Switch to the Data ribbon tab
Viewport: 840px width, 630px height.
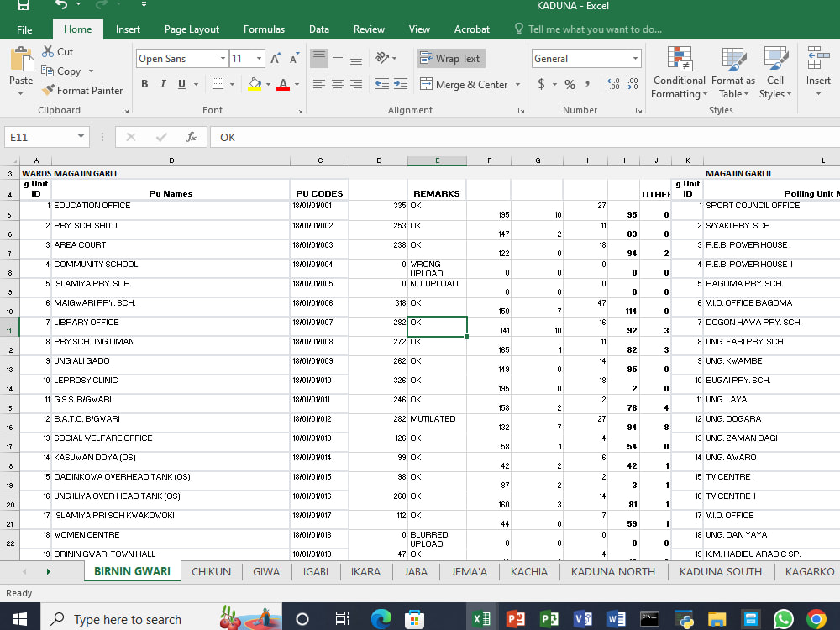(x=318, y=29)
